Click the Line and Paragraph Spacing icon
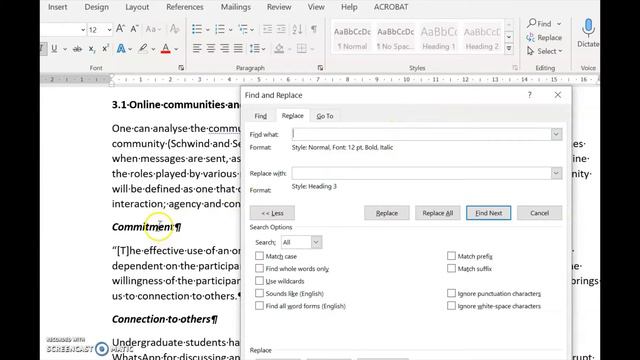This screenshot has width=640, height=360. tap(255, 49)
